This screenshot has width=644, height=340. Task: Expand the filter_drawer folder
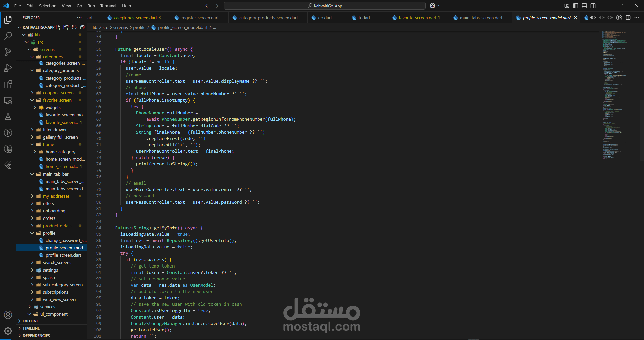click(x=32, y=130)
